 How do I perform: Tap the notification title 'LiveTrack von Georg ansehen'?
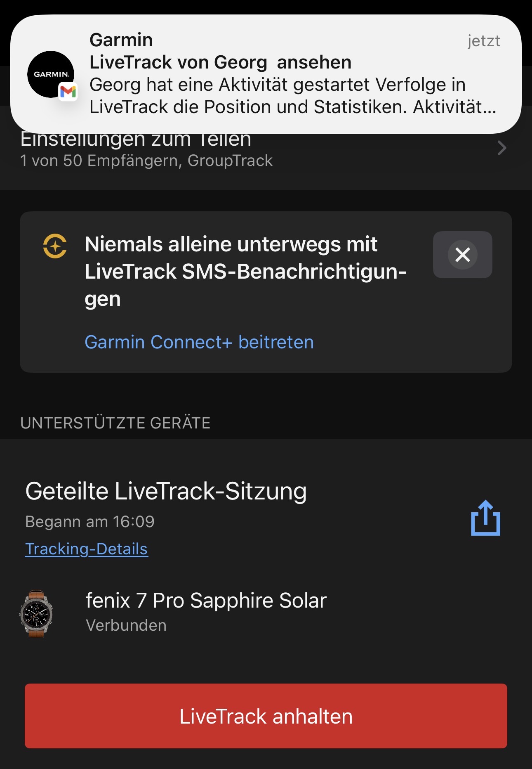point(220,62)
